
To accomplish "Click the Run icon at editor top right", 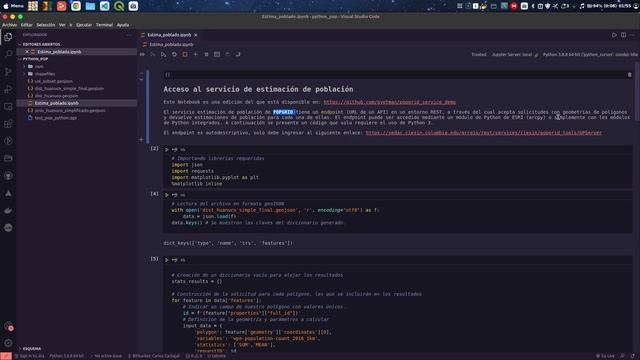I will pos(614,35).
